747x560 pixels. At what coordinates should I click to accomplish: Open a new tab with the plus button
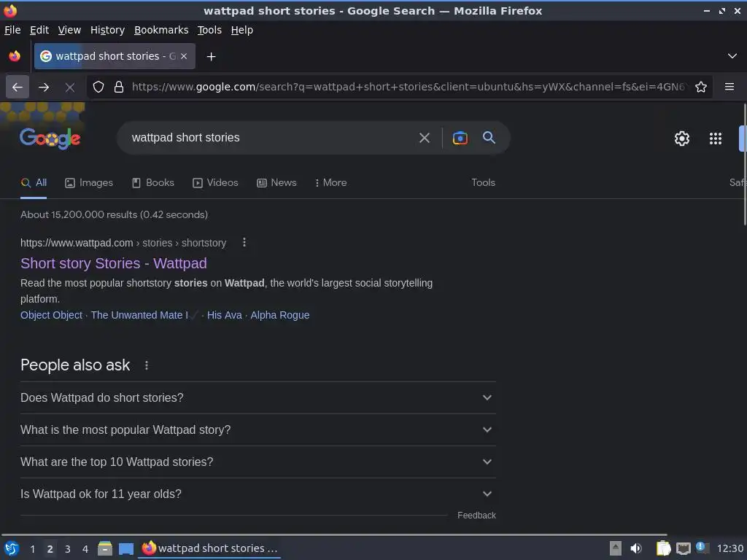click(211, 57)
